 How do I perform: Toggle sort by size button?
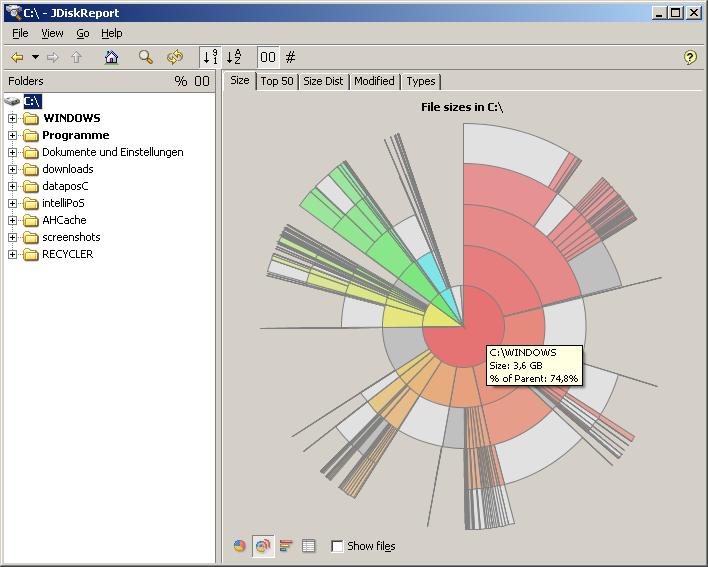pyautogui.click(x=210, y=57)
